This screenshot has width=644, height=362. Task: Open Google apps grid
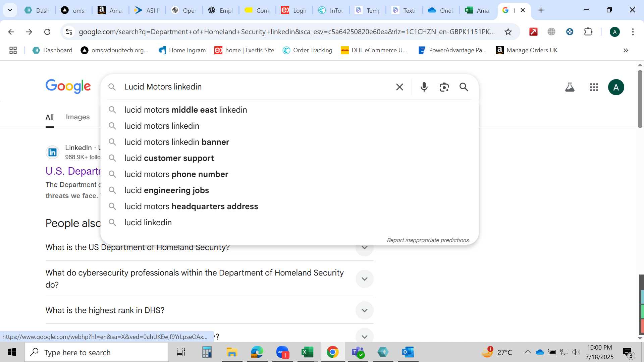tap(594, 87)
